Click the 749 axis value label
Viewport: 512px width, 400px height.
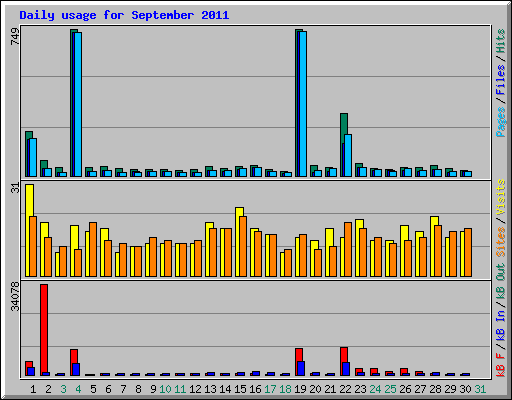15,36
